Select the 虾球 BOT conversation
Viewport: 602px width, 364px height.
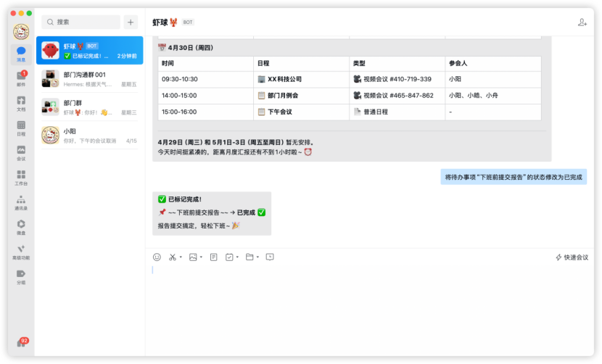[89, 50]
